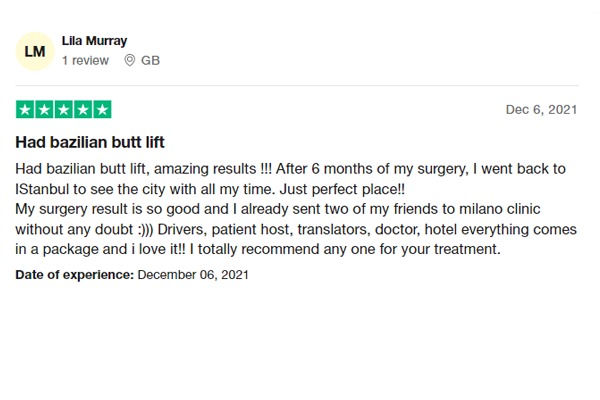Click the divider line below reviewer info
The image size is (600, 400).
[x=297, y=85]
